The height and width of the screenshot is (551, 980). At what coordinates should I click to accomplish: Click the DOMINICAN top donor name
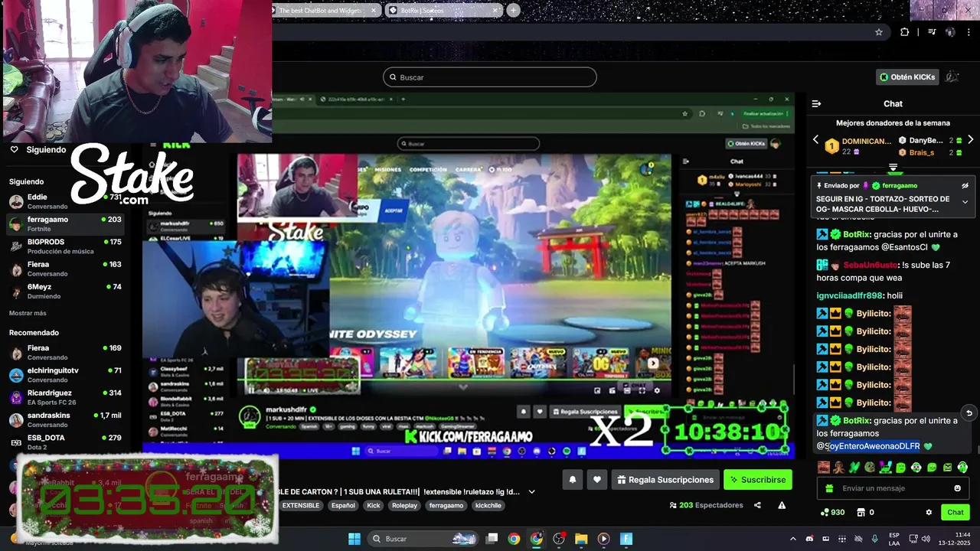pyautogui.click(x=866, y=142)
